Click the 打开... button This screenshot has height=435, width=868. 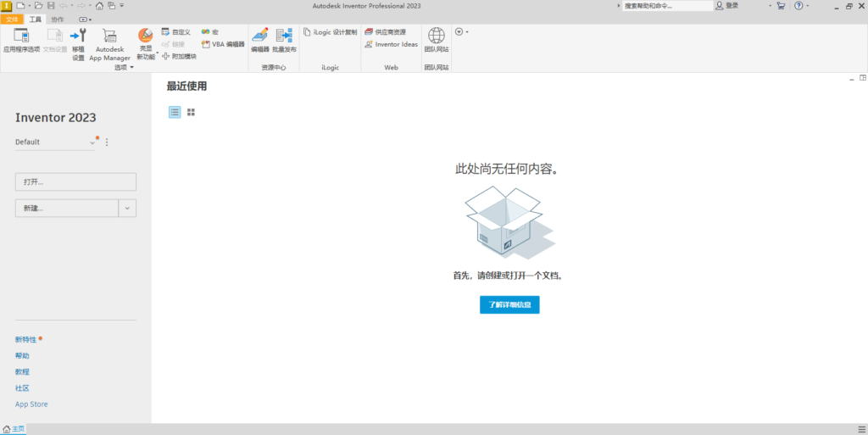(x=75, y=181)
